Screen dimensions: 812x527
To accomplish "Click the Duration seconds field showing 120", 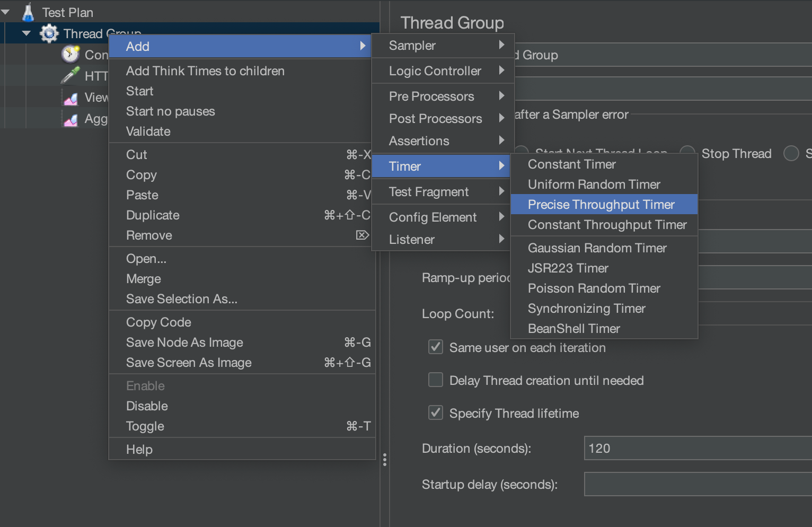I will [698, 448].
